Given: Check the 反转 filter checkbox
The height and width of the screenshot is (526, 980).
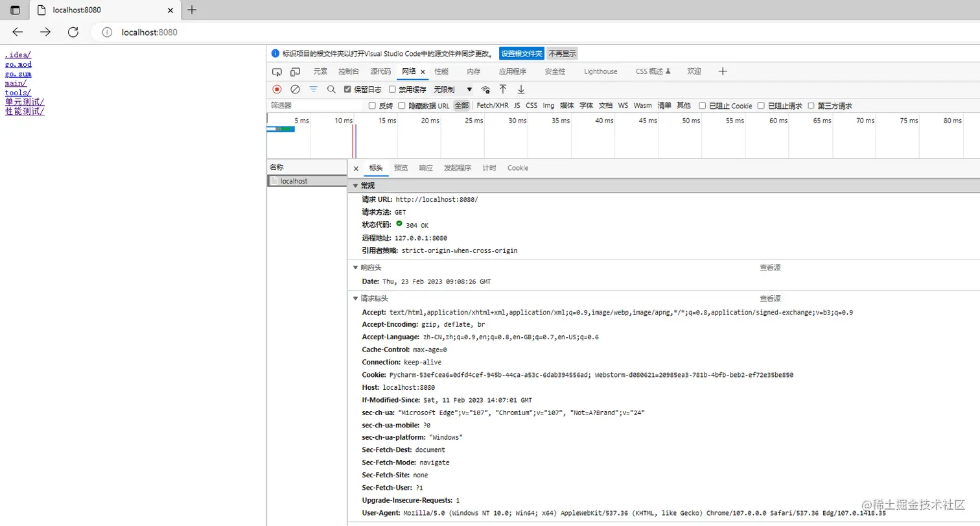Looking at the screenshot, I should [372, 106].
